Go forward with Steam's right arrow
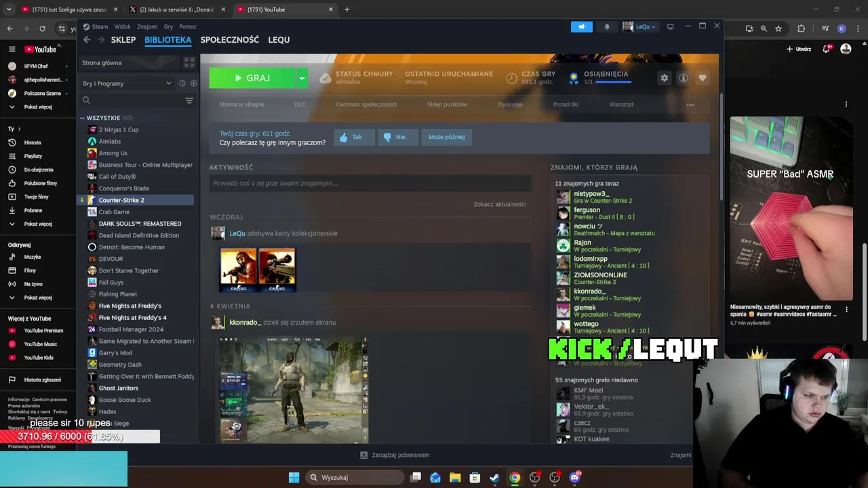Screen dimensions: 868x488 pos(101,40)
